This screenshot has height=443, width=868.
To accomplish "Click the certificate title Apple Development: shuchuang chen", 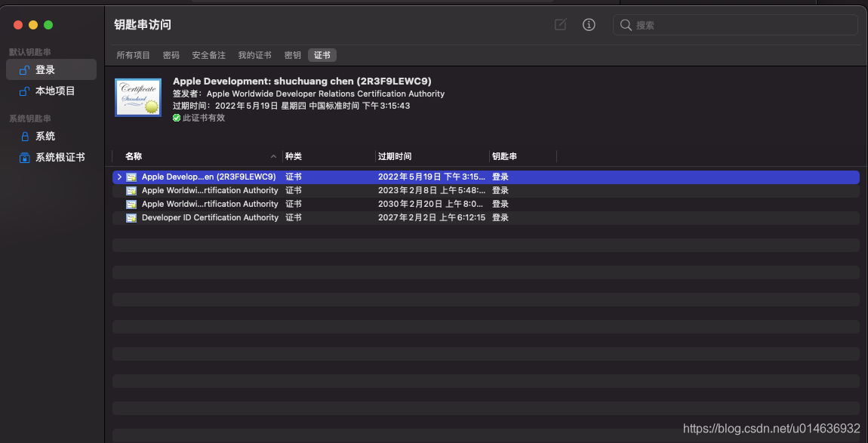I will (x=302, y=81).
